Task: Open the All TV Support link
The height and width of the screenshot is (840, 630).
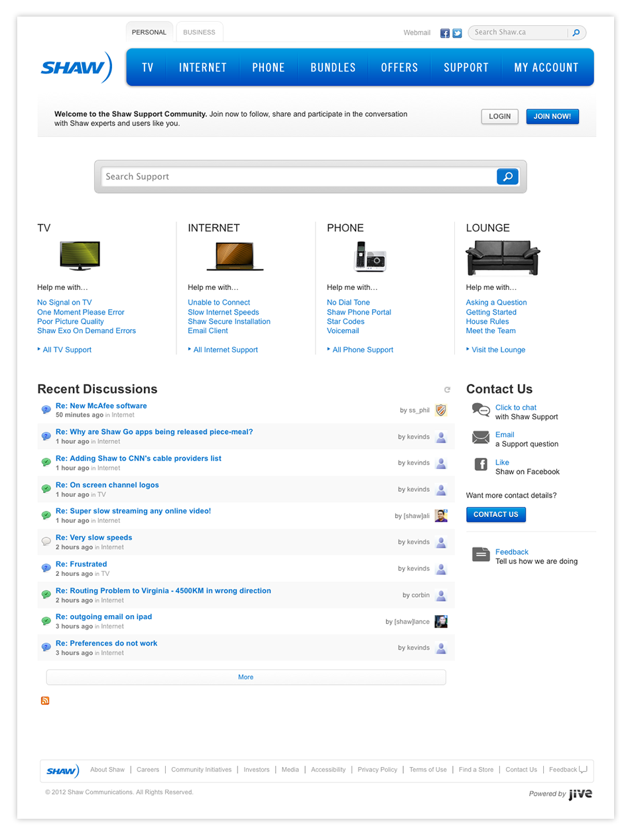Action: [67, 350]
